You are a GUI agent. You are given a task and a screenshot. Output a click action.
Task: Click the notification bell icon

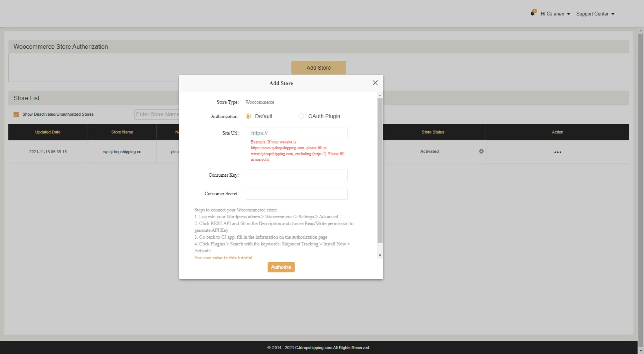532,14
